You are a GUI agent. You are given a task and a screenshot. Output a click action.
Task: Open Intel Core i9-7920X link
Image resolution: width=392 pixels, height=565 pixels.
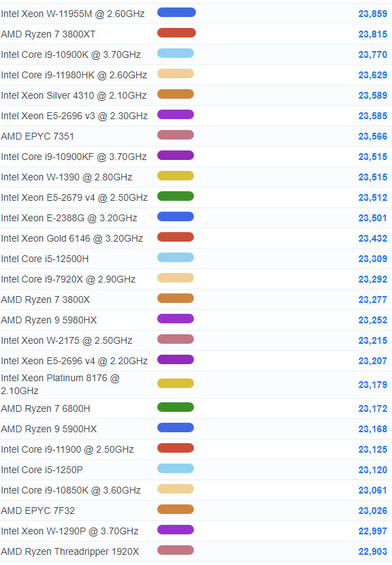click(69, 279)
